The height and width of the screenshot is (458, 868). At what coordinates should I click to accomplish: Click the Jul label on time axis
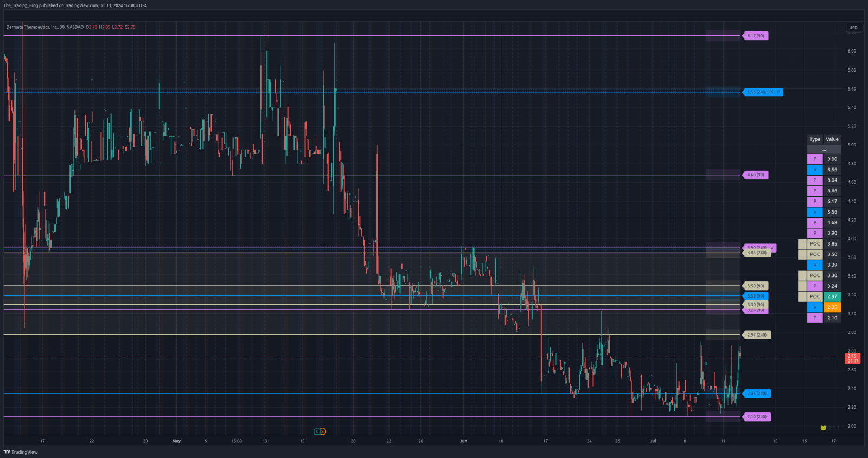pyautogui.click(x=653, y=441)
